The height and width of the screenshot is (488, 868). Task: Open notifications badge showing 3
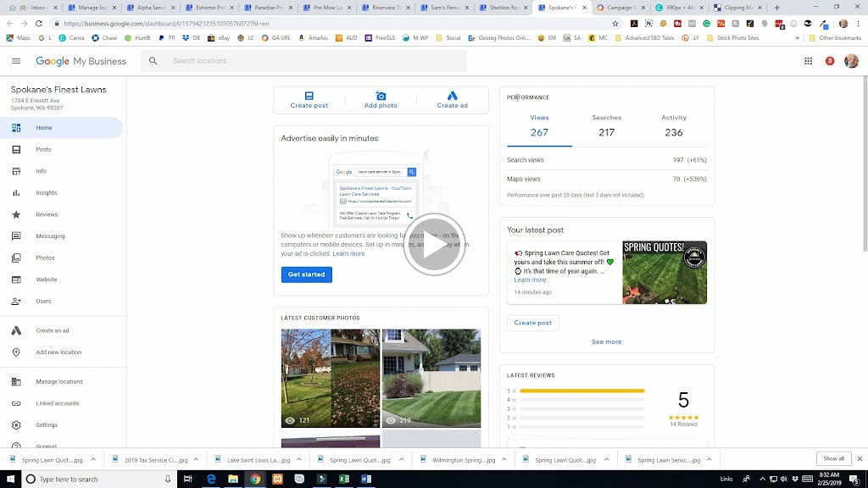click(830, 61)
